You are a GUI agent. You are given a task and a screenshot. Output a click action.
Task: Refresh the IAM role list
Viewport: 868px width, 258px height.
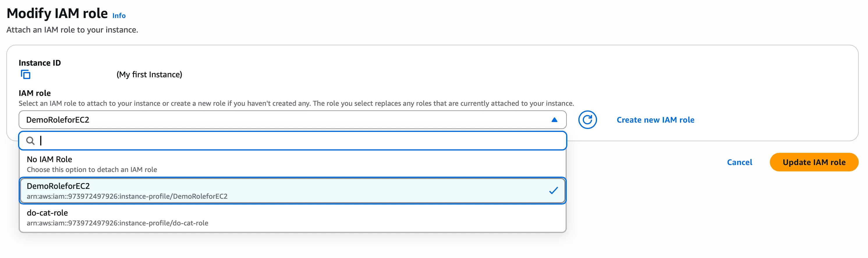(x=587, y=120)
